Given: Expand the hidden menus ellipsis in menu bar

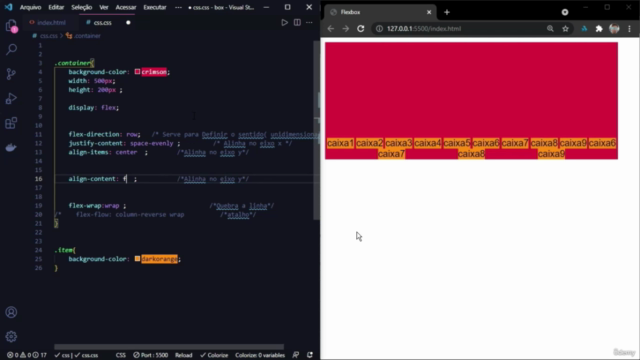Looking at the screenshot, I should coord(178,7).
